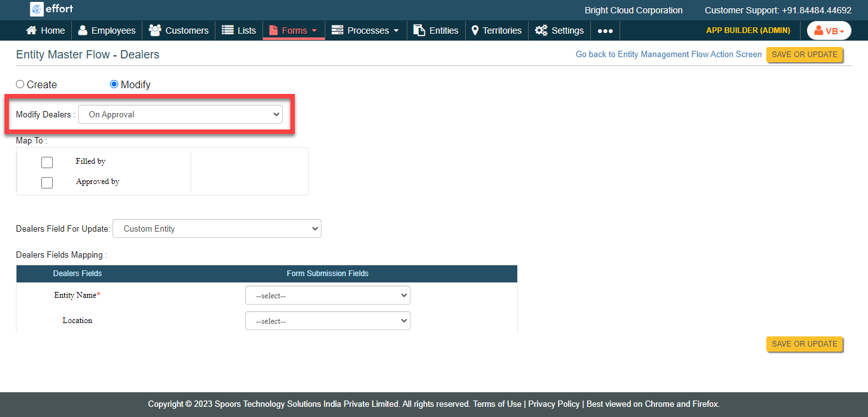Screen dimensions: 868x417
Task: Open the Location mapping dropdown
Action: [327, 321]
